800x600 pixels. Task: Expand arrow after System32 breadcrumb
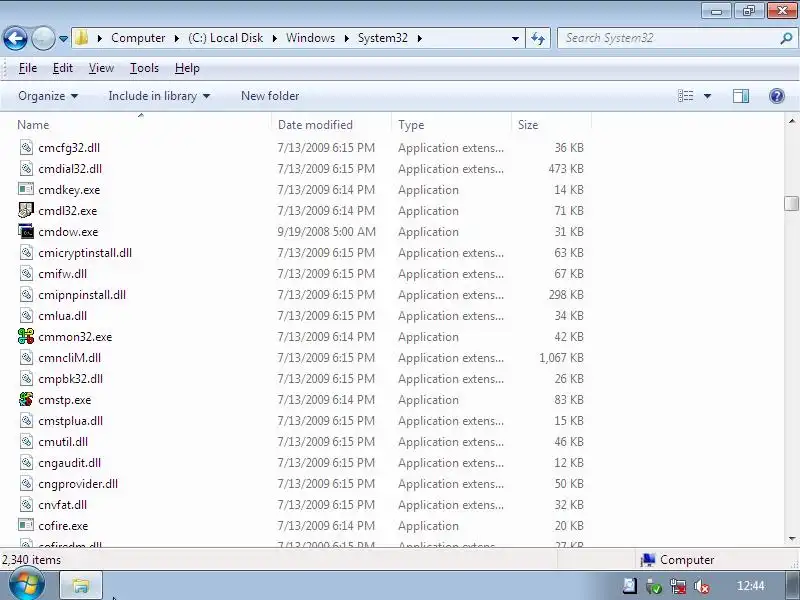click(419, 38)
